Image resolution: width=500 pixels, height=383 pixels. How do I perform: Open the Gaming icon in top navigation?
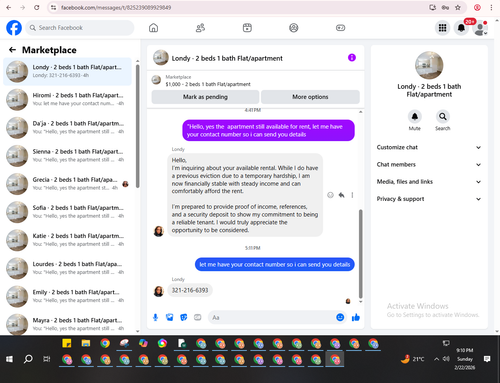pos(340,28)
